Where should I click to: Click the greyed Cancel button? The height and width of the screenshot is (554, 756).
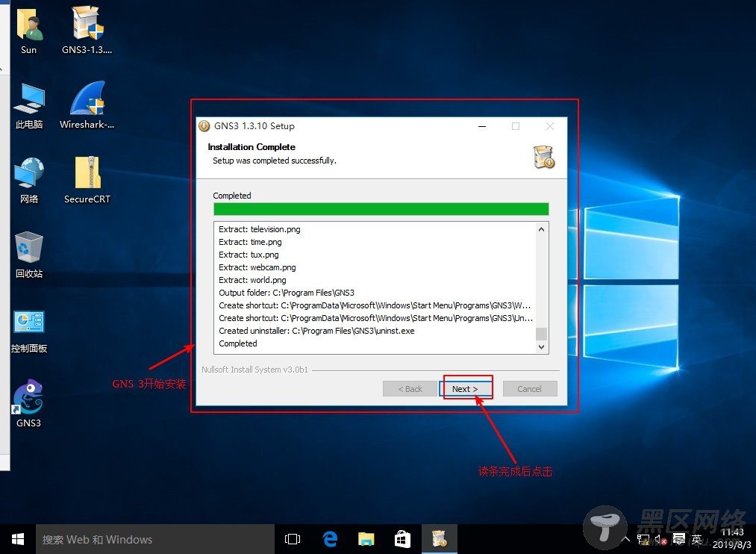click(530, 388)
